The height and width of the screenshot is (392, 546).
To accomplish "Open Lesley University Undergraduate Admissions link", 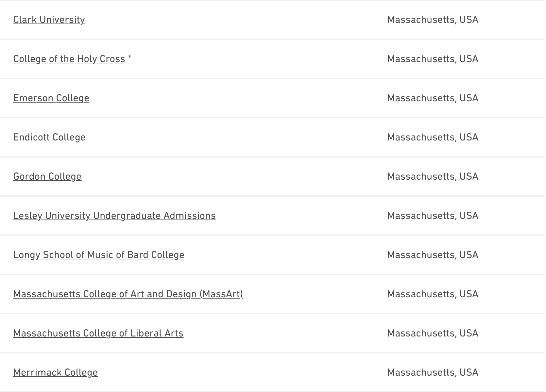I will coord(114,216).
